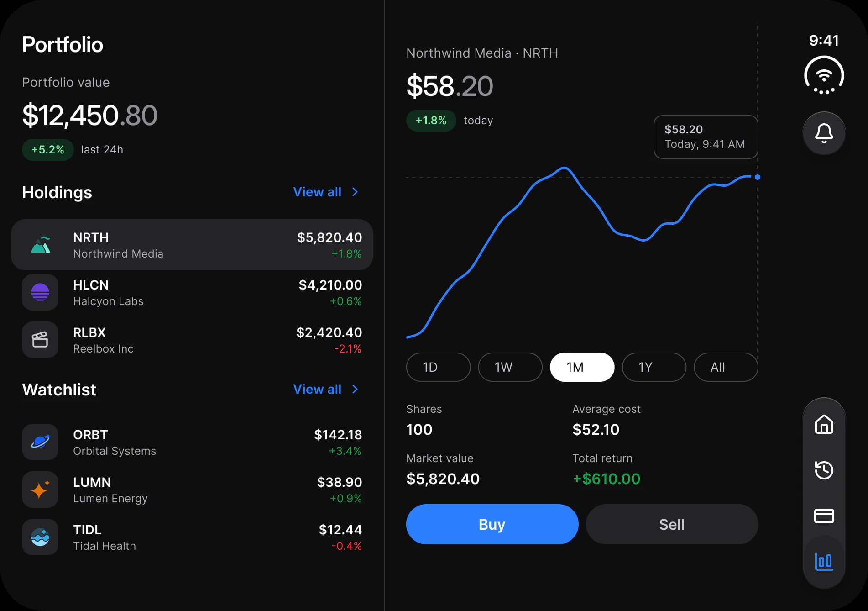Click the Shares value 100
The width and height of the screenshot is (868, 611).
pos(419,429)
